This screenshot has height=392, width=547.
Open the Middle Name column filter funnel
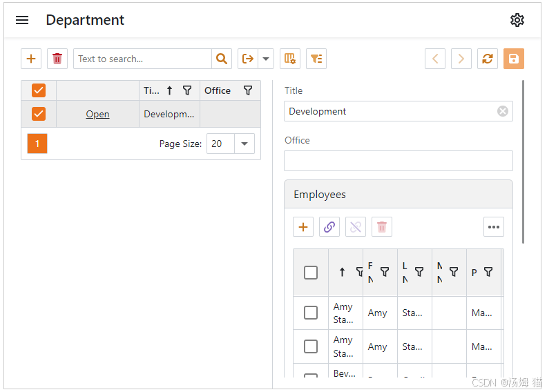tap(454, 272)
